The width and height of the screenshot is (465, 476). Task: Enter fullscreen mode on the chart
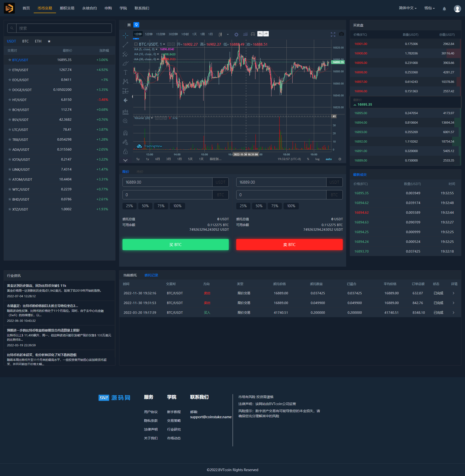(333, 34)
